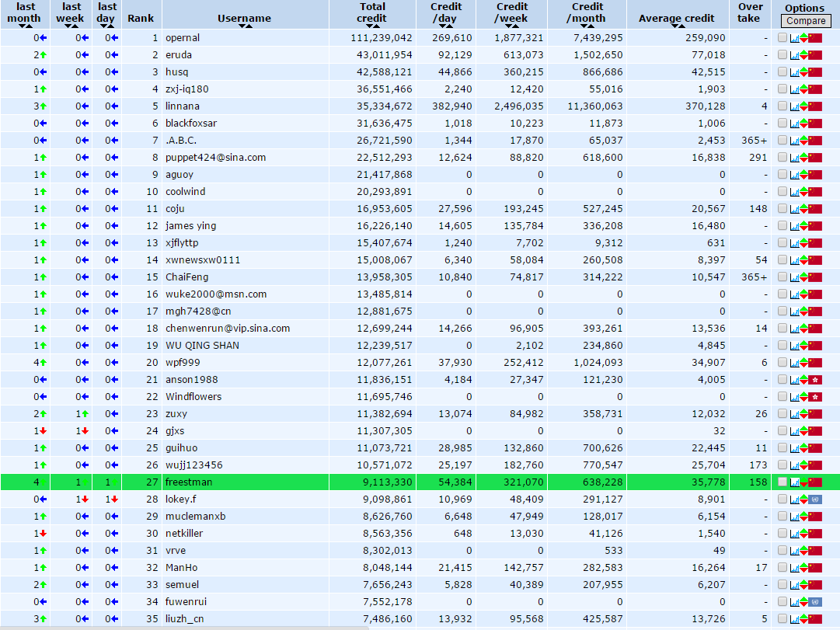The image size is (840, 630).
Task: Click rank number 24 for gjxs
Action: point(152,431)
